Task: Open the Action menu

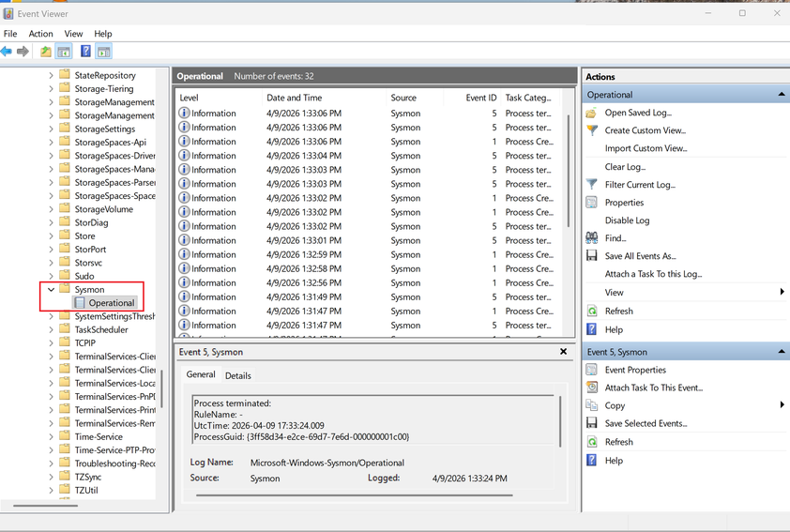Action: coord(40,34)
